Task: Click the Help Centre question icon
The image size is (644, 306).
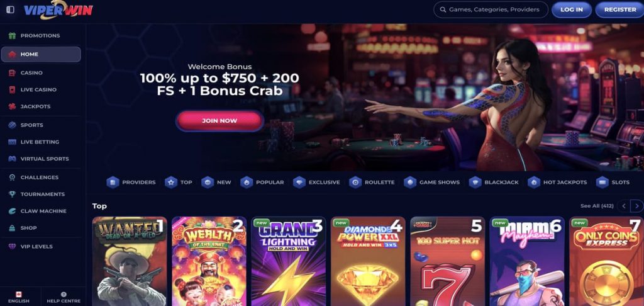Action: [x=64, y=295]
